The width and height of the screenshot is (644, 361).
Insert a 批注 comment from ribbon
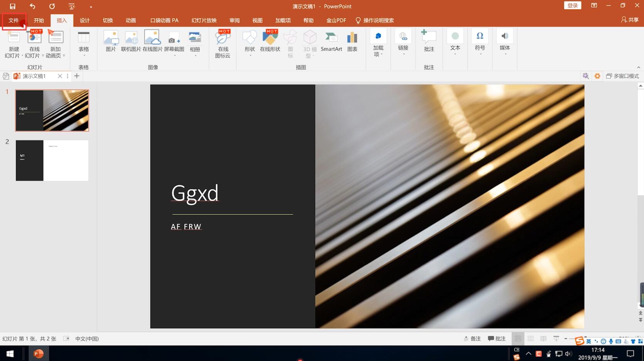[429, 42]
